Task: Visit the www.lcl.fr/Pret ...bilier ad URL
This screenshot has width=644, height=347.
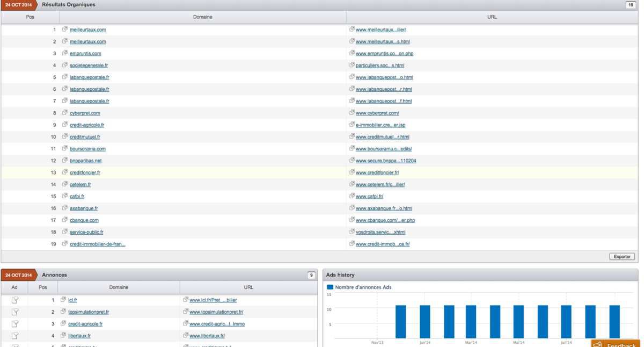Action: click(x=213, y=300)
